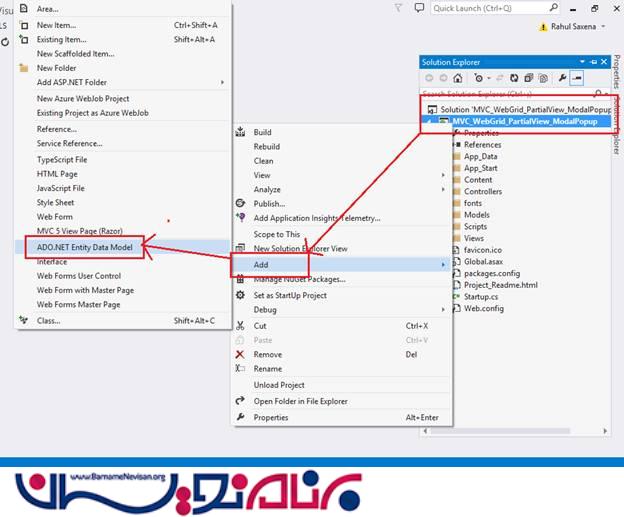Select ADO.NET Entity Data Model
Viewport: 624px width, 517px height.
pos(84,245)
